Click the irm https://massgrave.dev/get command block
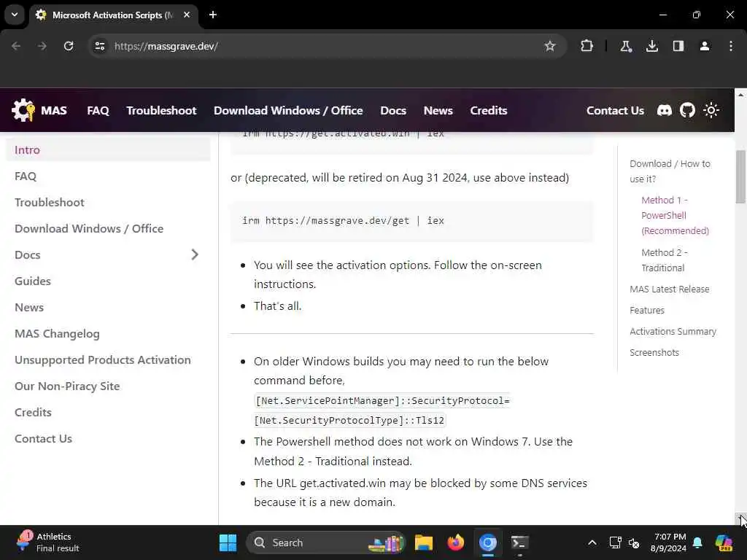 click(412, 221)
